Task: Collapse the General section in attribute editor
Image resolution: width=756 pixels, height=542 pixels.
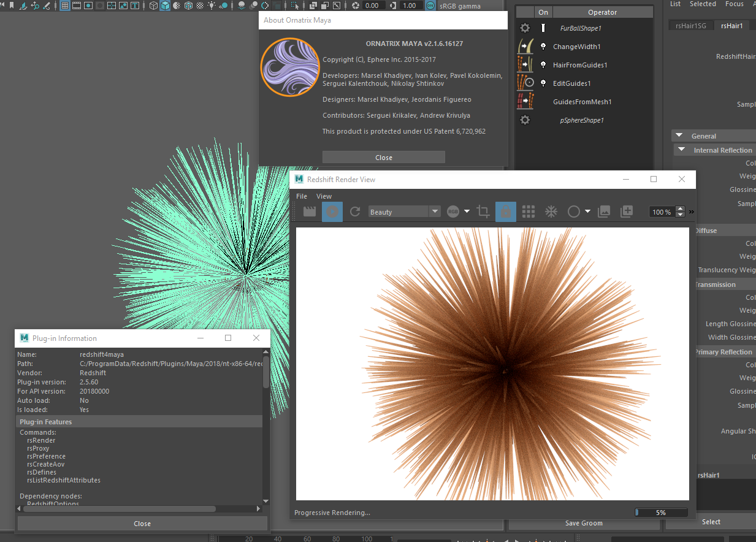Action: pyautogui.click(x=679, y=136)
